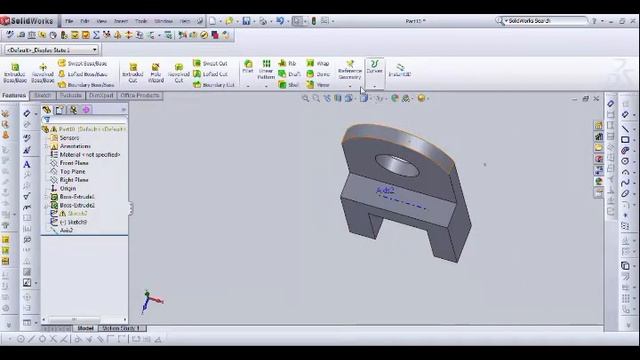Choose the Swept Cut tool
Image resolution: width=640 pixels, height=360 pixels.
pyautogui.click(x=210, y=64)
